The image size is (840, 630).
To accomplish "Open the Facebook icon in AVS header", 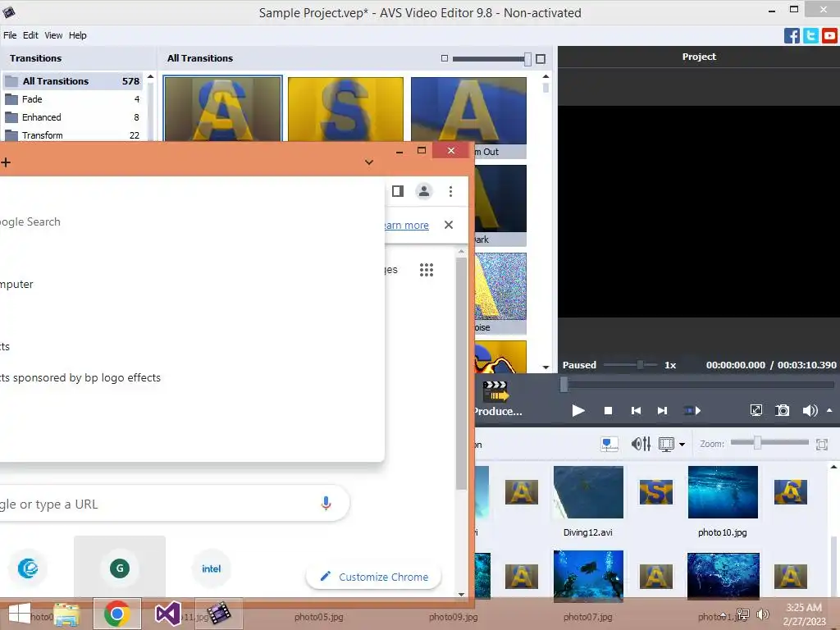I will 792,36.
